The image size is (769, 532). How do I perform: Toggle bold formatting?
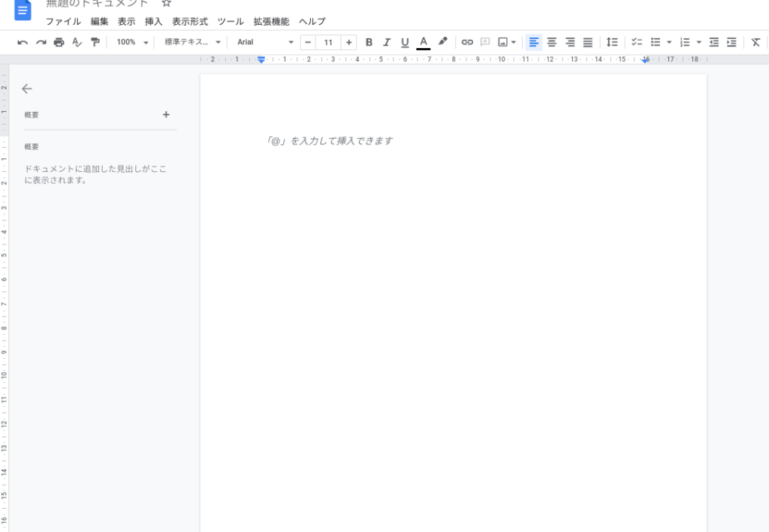(x=369, y=42)
